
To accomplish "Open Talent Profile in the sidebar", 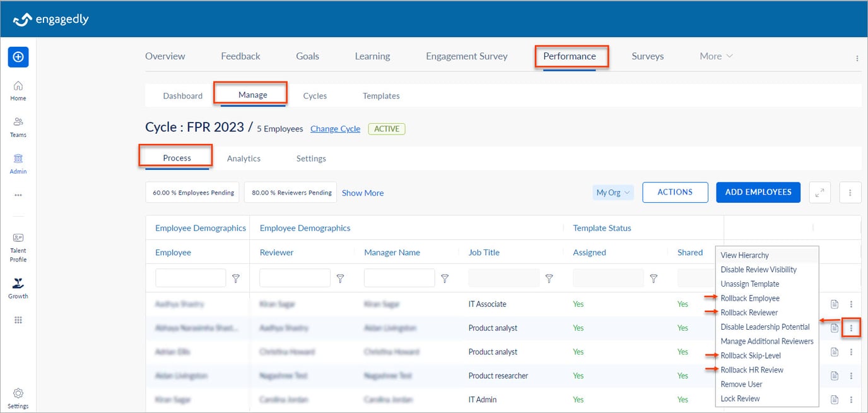I will coord(18,247).
